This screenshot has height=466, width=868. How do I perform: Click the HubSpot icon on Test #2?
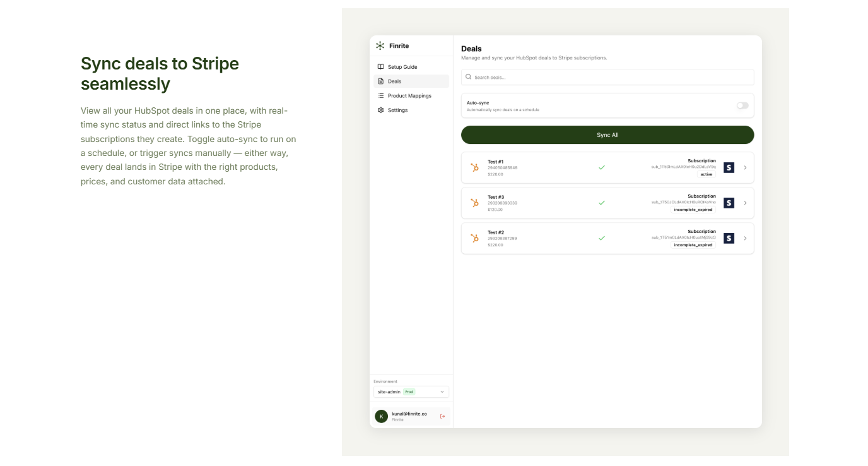pyautogui.click(x=475, y=239)
